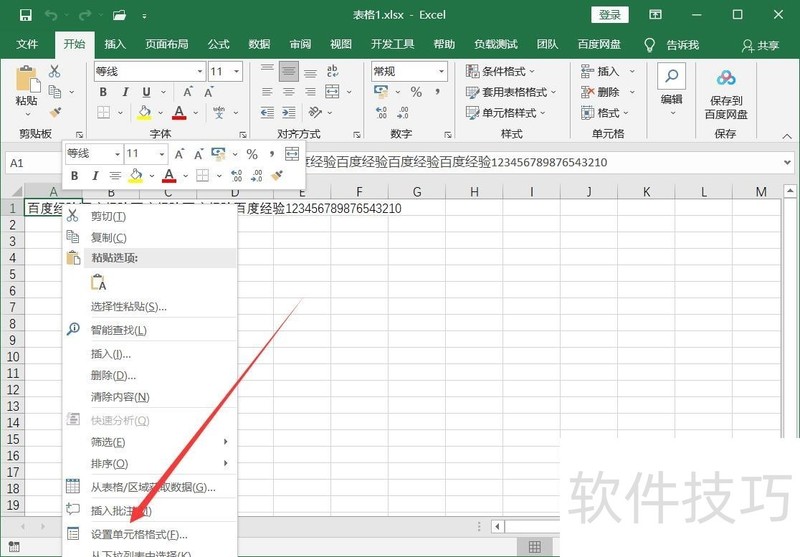Click the Paste clipboard icon in the ribbon

(x=27, y=80)
